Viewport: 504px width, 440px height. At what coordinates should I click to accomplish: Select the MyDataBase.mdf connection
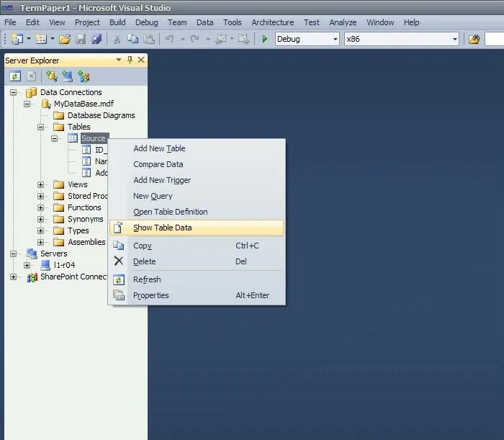tap(84, 104)
